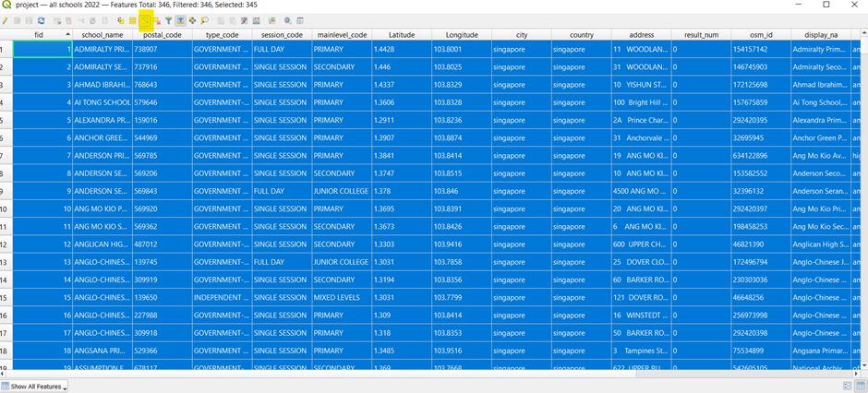868x393 pixels.
Task: Toggle docking of the attribute table
Action: point(300,20)
